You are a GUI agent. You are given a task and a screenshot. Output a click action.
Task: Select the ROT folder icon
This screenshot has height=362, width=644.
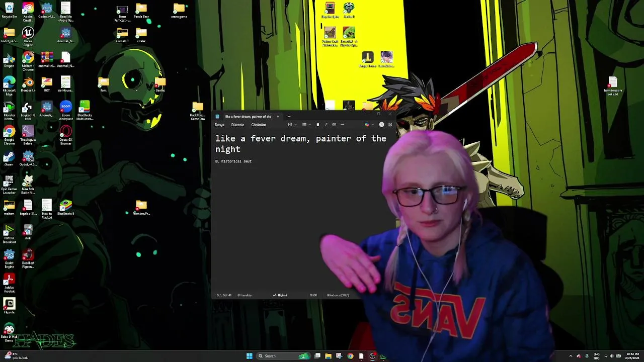click(47, 84)
